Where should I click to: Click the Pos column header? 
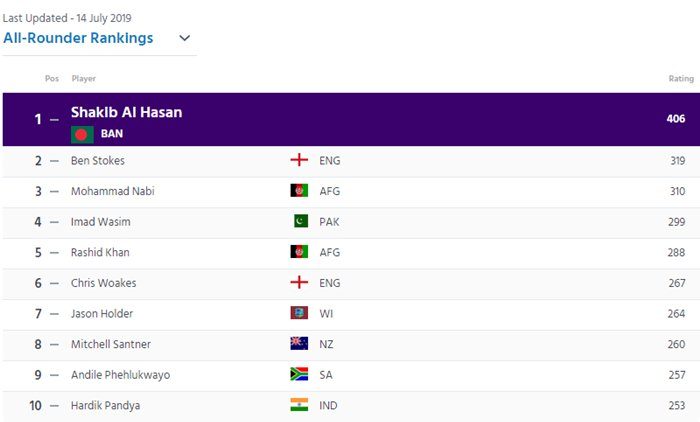click(52, 79)
